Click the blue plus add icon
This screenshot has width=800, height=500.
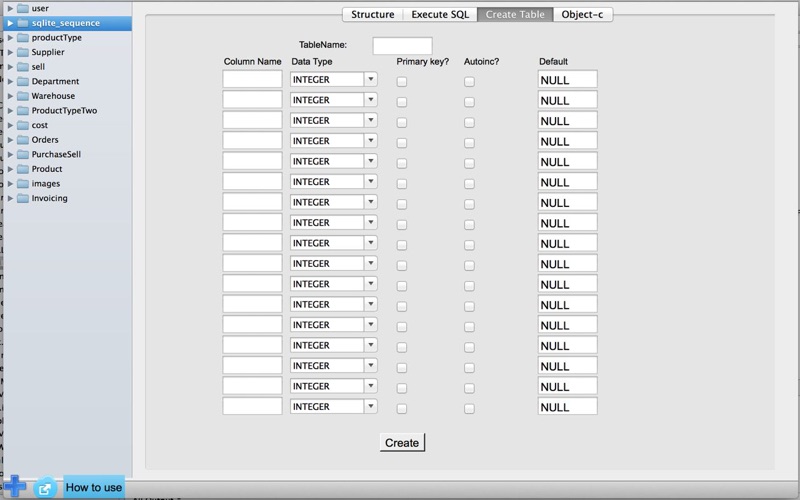tap(15, 486)
